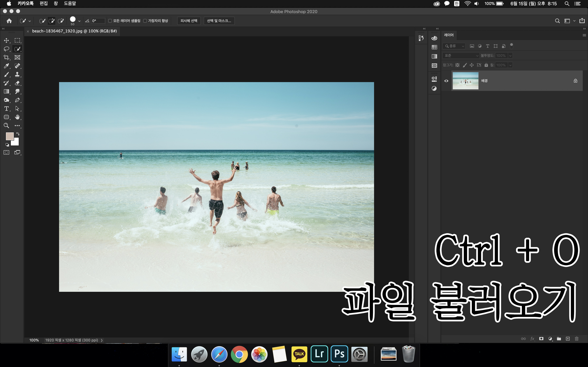This screenshot has width=588, height=367.
Task: Click the 선택 및 마스크 button
Action: (x=219, y=21)
